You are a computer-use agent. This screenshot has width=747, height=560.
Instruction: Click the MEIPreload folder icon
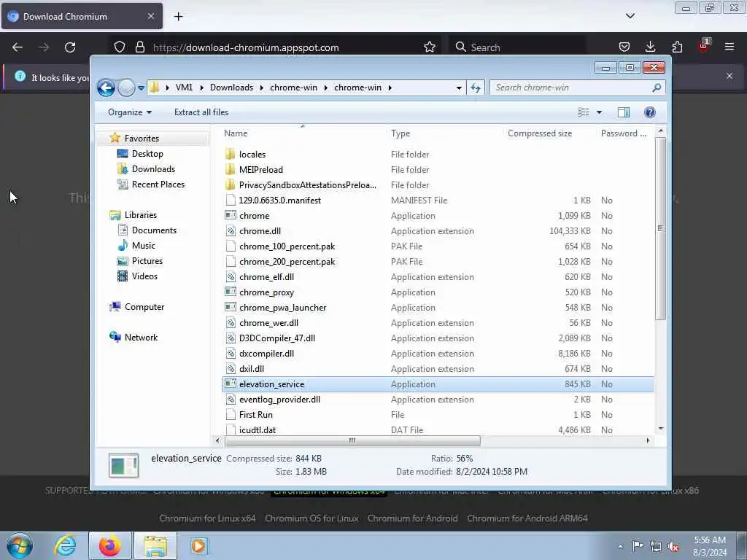click(230, 169)
